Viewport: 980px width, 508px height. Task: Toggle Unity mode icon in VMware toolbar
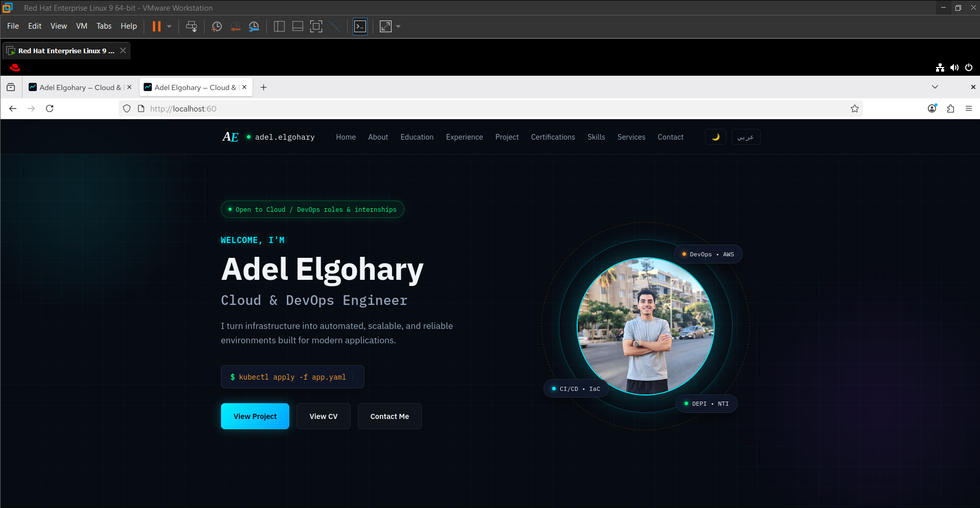tap(335, 27)
